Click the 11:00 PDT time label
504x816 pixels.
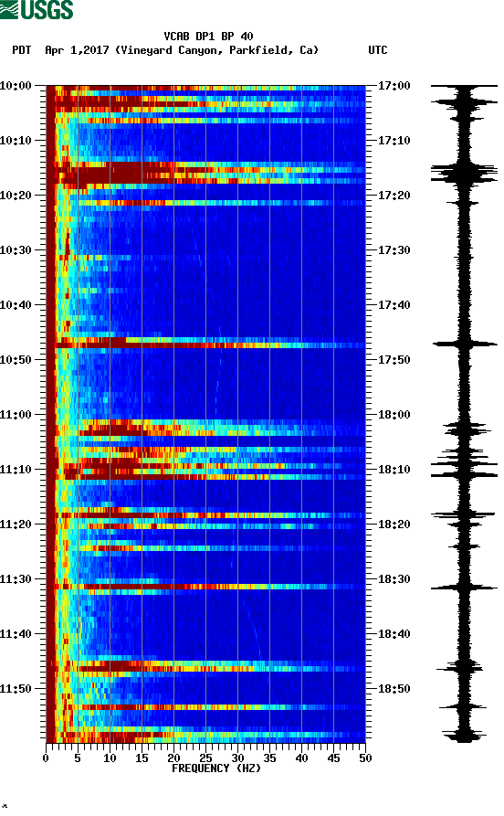(x=16, y=415)
